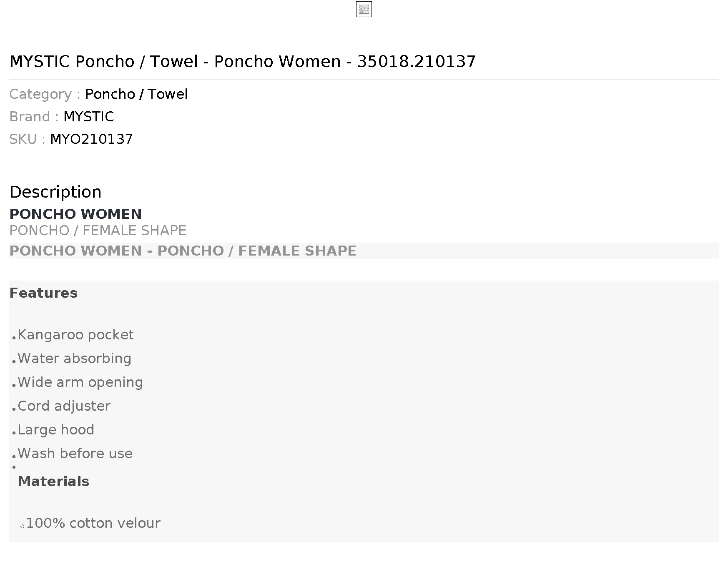728x587 pixels.
Task: Open the MYSTIC brand link
Action: click(x=89, y=117)
